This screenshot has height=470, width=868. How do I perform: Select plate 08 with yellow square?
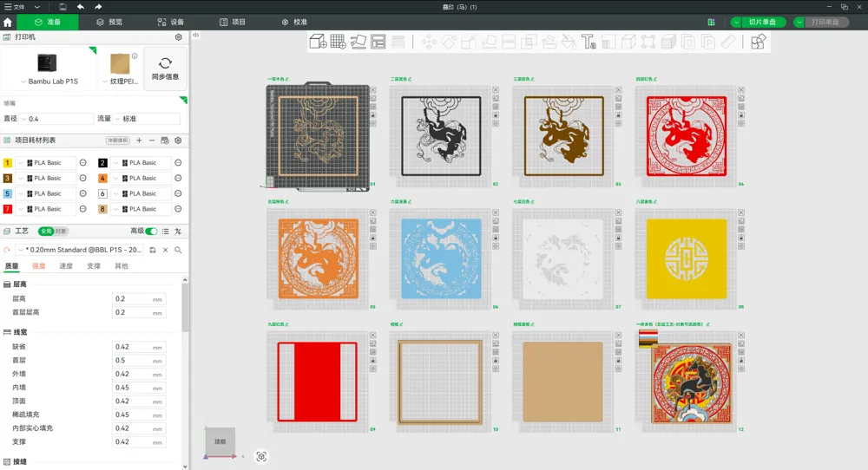687,258
